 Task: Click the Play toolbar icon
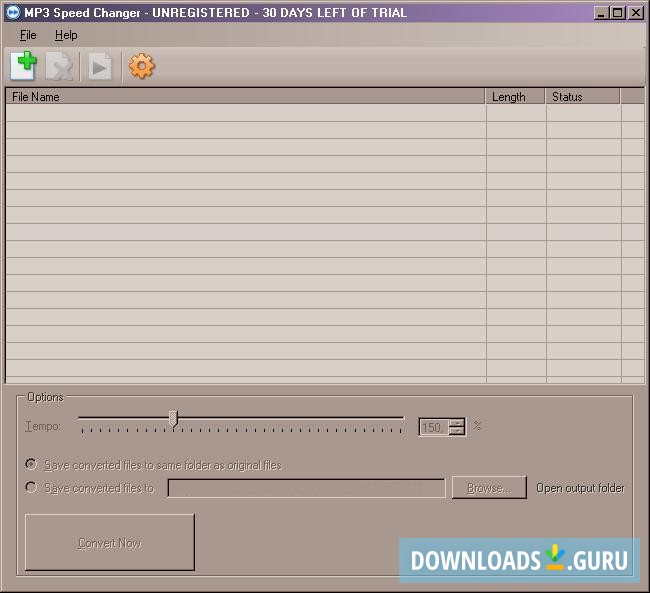pyautogui.click(x=99, y=66)
